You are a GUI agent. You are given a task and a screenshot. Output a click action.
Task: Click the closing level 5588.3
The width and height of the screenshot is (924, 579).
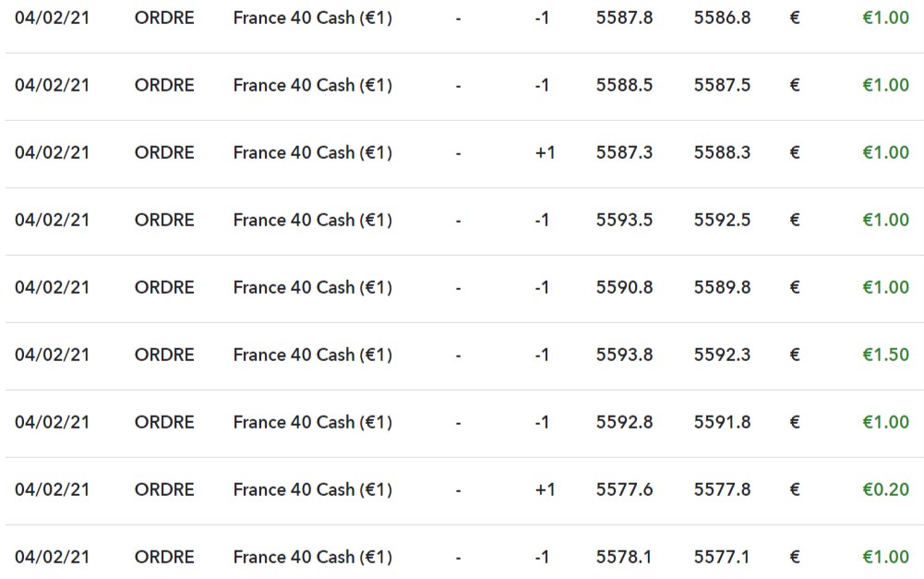[722, 152]
